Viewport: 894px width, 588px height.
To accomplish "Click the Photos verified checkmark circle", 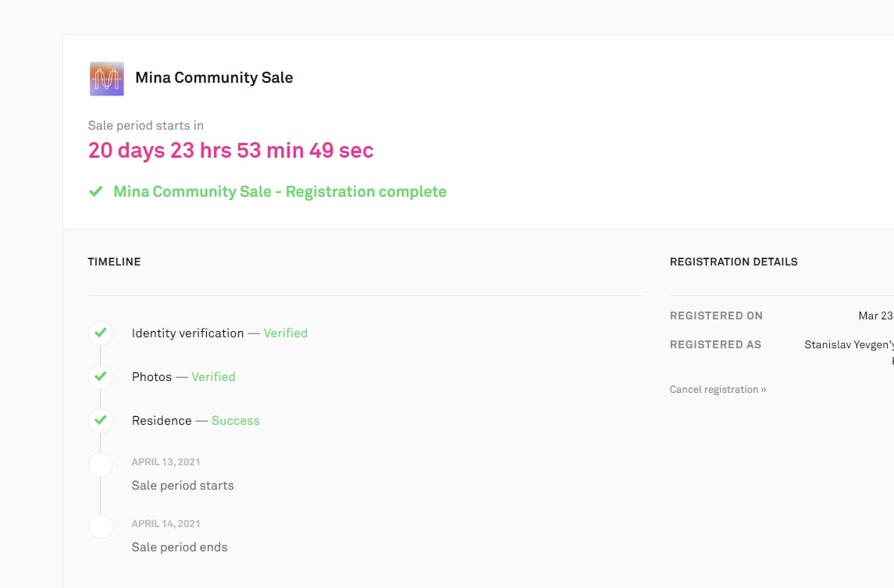I will click(101, 377).
